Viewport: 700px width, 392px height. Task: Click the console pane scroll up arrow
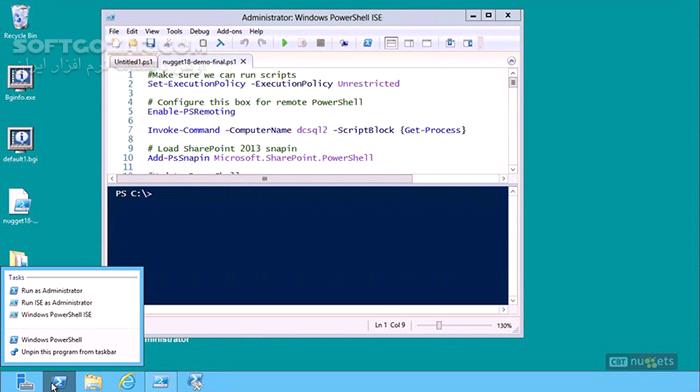(513, 192)
